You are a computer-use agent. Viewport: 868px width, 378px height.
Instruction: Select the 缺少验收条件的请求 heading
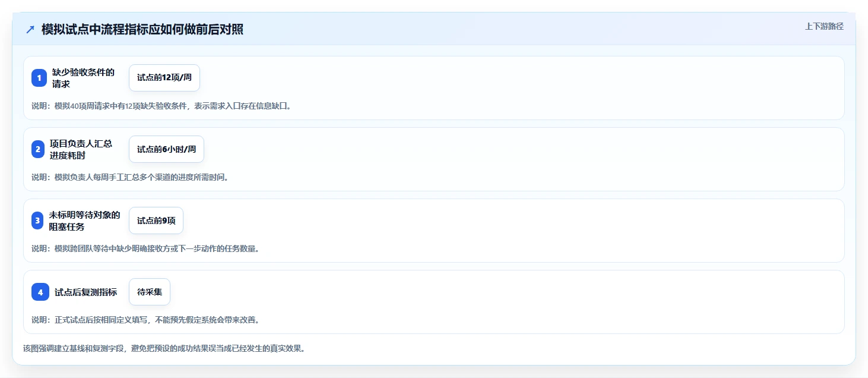tap(83, 78)
